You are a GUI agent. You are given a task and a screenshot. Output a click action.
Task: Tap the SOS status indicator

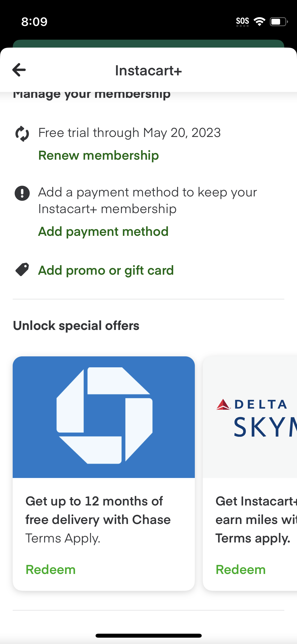click(x=242, y=22)
